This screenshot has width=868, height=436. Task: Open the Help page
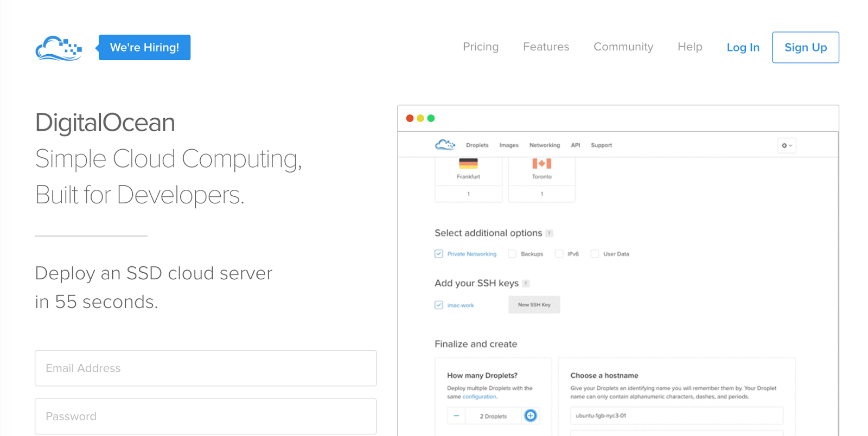[690, 47]
